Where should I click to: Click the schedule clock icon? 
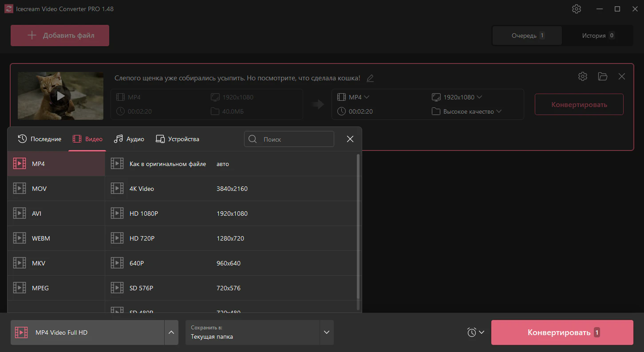pyautogui.click(x=472, y=332)
